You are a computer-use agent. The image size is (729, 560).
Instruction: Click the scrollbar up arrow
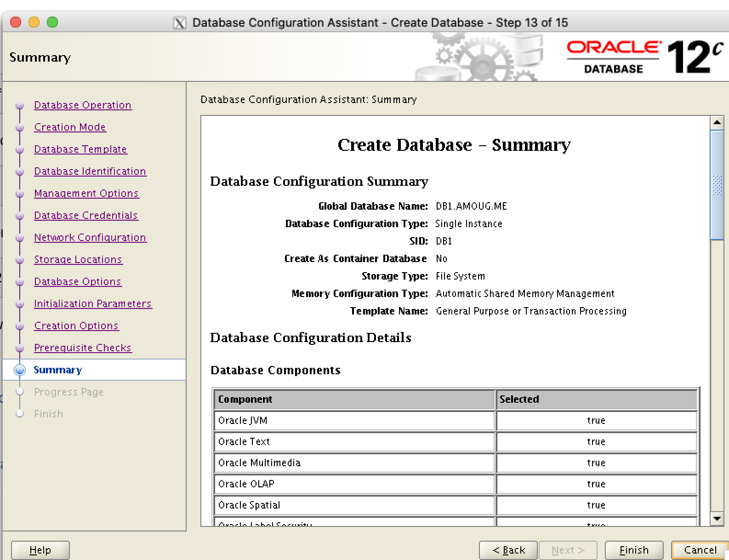tap(717, 122)
